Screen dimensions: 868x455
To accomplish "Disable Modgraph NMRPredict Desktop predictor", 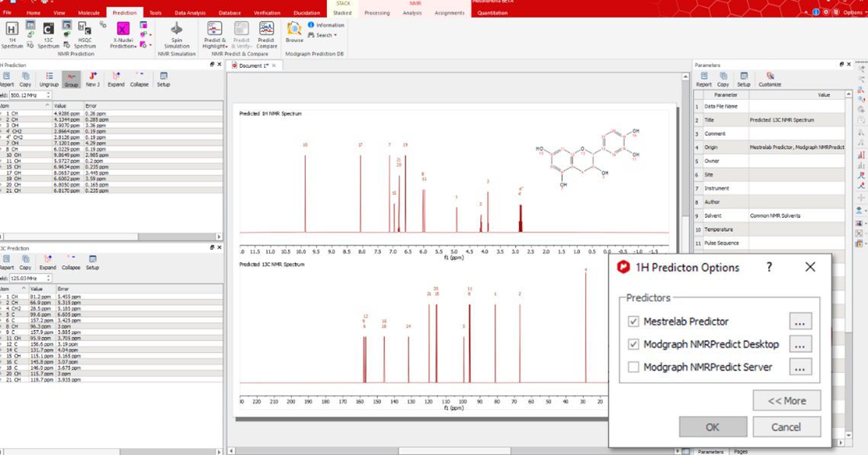I will tap(633, 344).
